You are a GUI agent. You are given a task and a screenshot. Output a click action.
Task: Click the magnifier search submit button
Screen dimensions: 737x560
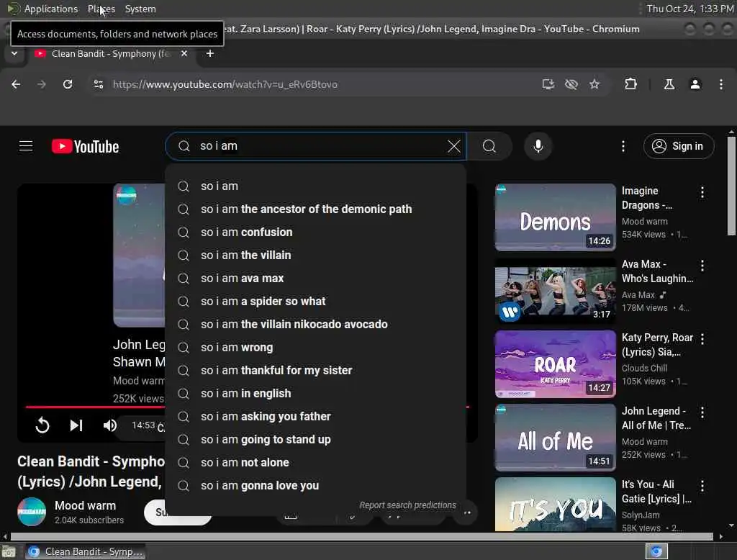tap(489, 146)
